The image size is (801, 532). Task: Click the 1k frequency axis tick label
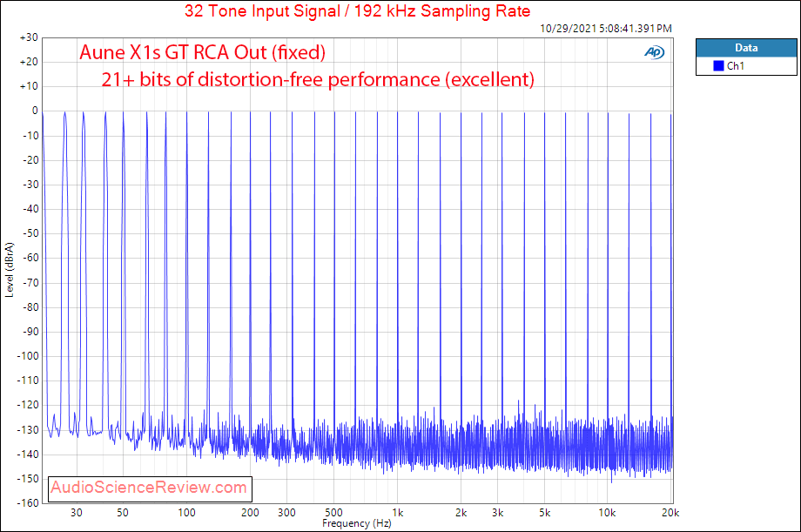[397, 513]
